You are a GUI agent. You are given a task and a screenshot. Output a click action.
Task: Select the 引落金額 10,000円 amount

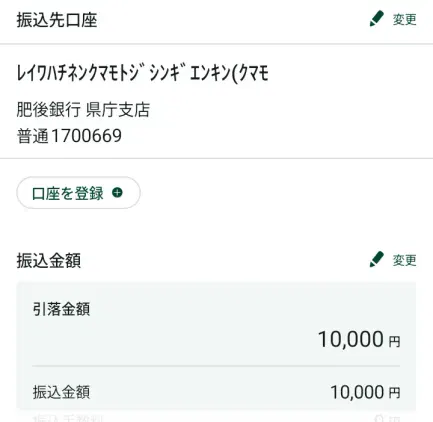coord(359,339)
